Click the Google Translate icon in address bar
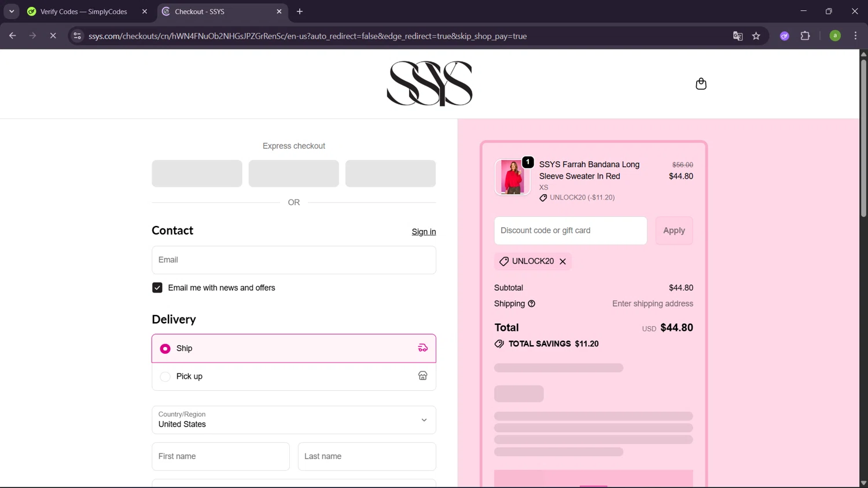This screenshot has width=868, height=488. (x=738, y=36)
